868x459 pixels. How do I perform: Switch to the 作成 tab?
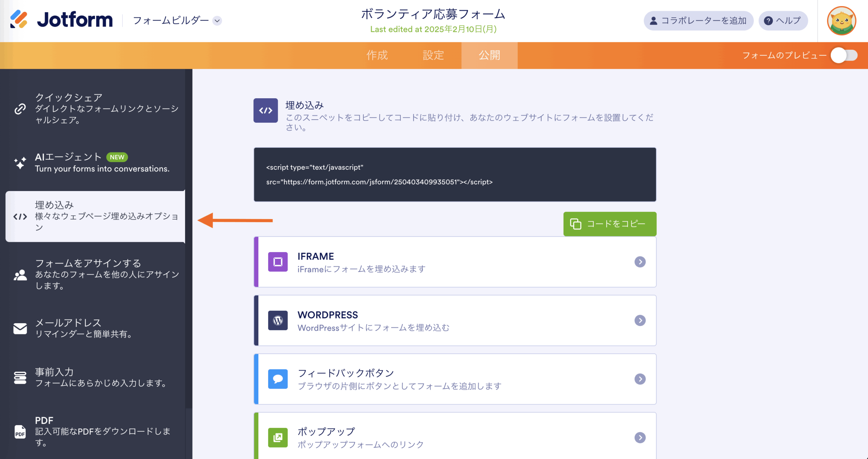pyautogui.click(x=377, y=55)
